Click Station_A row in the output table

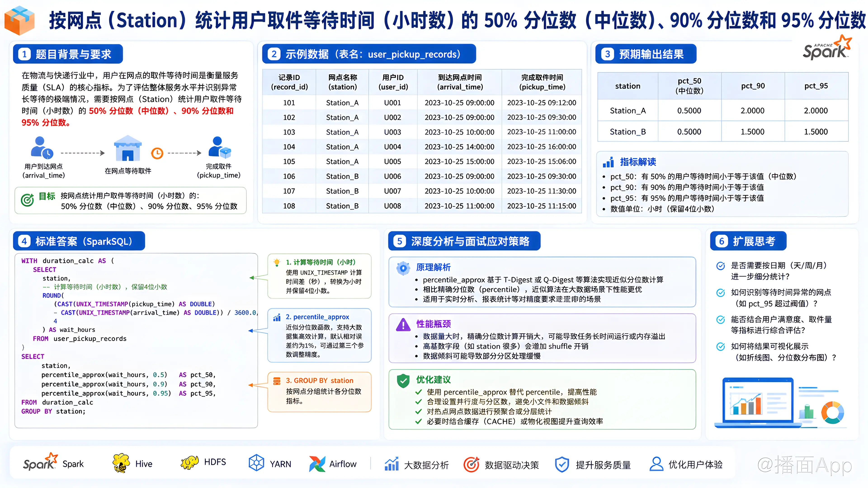click(x=723, y=110)
